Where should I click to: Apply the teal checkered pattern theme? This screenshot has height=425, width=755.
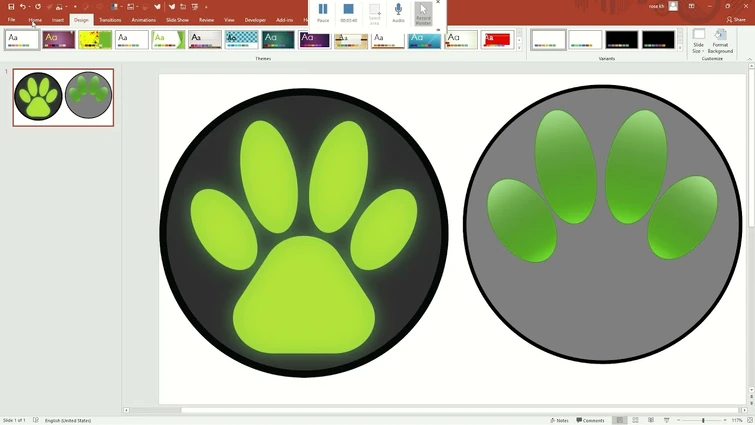(x=241, y=40)
